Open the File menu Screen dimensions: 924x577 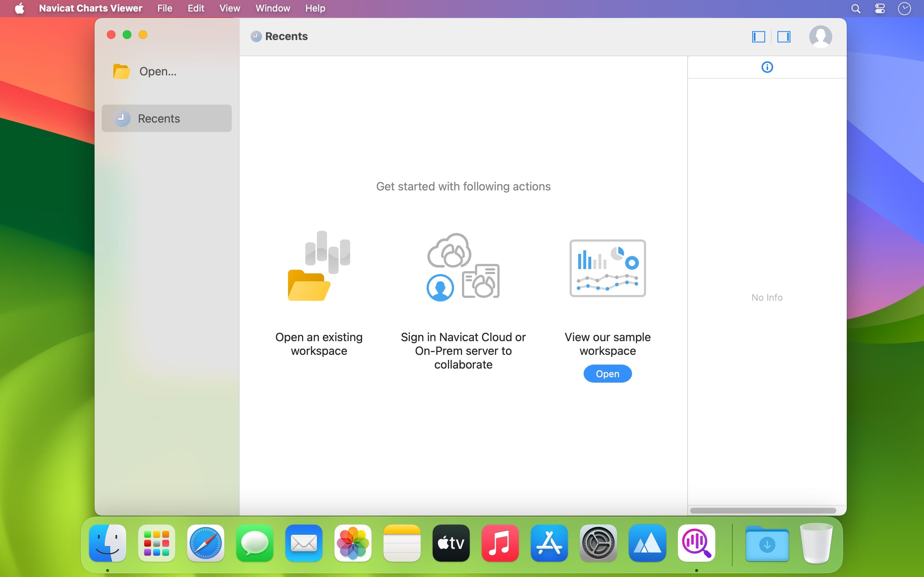(x=165, y=8)
